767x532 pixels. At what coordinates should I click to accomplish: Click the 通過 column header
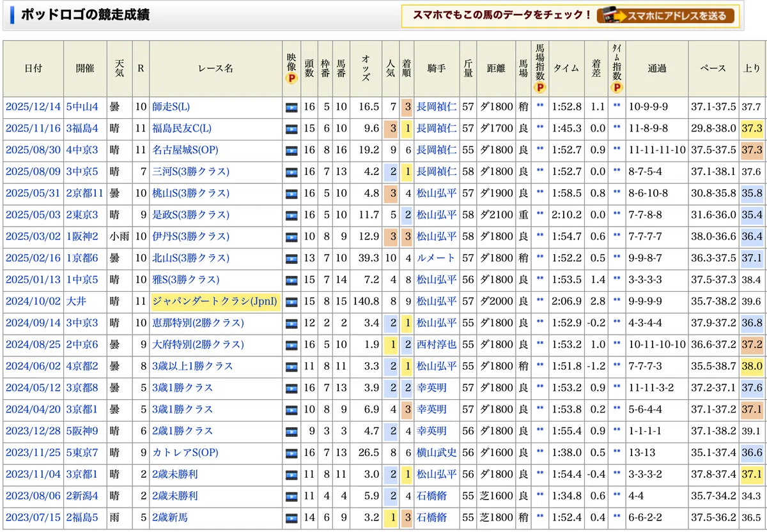(657, 69)
